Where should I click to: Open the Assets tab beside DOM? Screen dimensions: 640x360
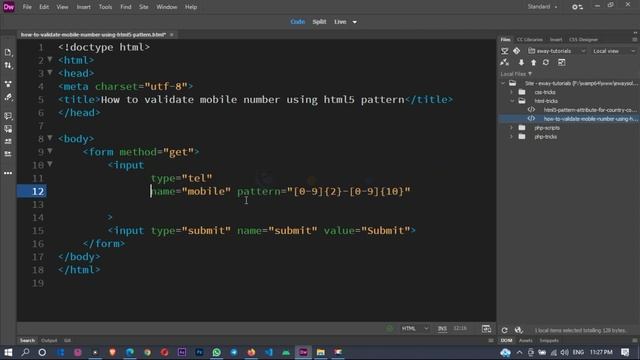click(525, 340)
